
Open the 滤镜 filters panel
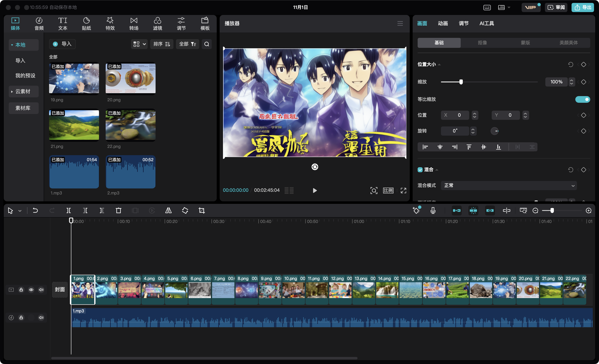(157, 24)
